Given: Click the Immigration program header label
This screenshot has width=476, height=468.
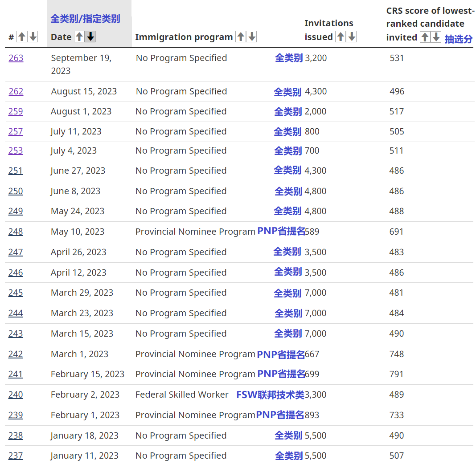Looking at the screenshot, I should [184, 37].
